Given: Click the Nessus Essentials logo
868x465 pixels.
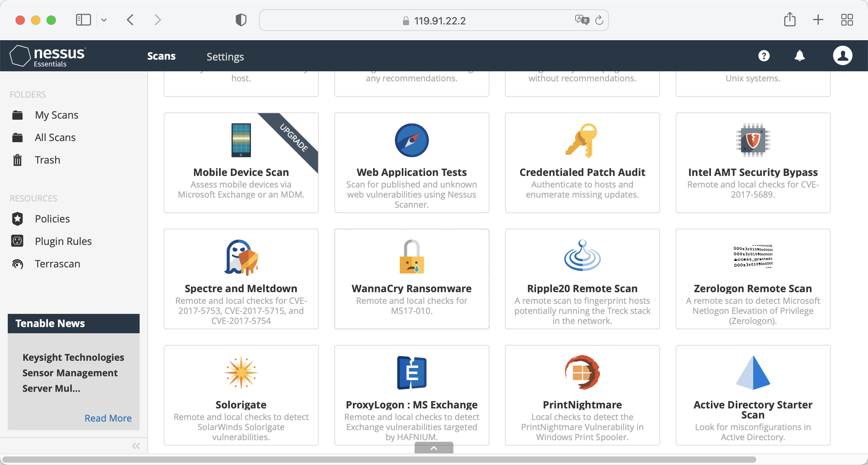Looking at the screenshot, I should (x=47, y=56).
